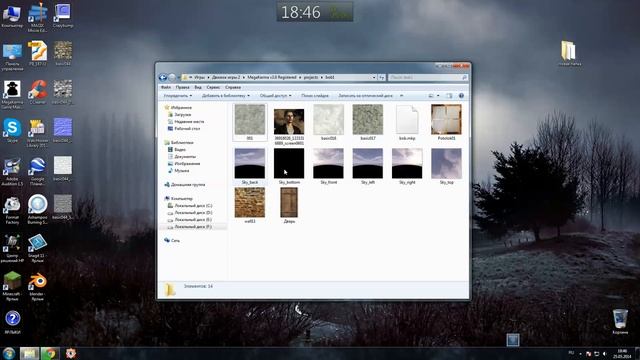Select the Potolok01 texture thumbnail

click(446, 120)
